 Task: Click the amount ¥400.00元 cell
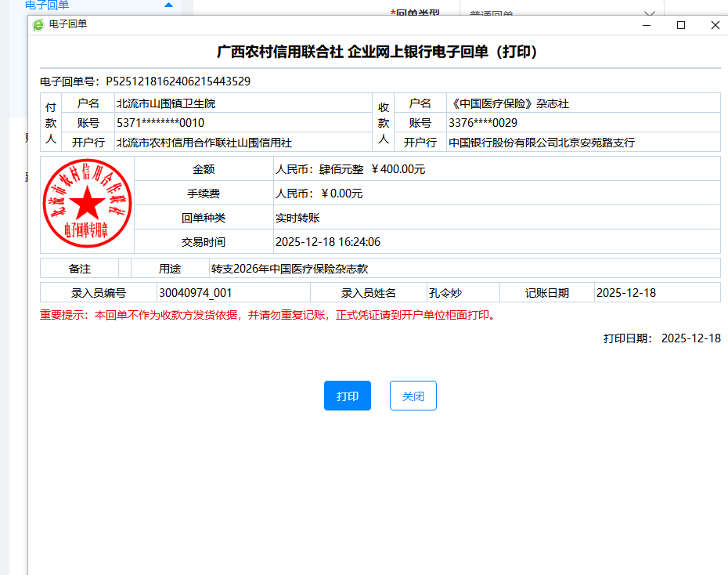[x=398, y=169]
